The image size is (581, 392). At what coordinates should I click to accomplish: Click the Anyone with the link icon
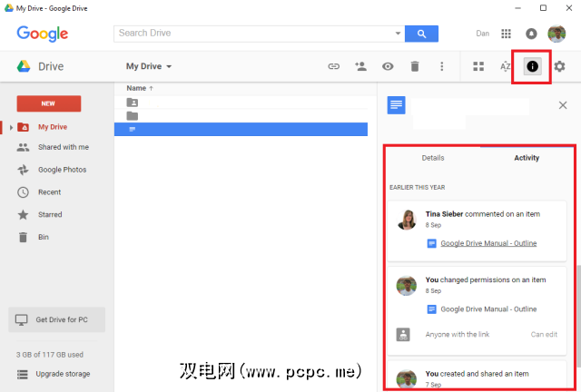[403, 334]
